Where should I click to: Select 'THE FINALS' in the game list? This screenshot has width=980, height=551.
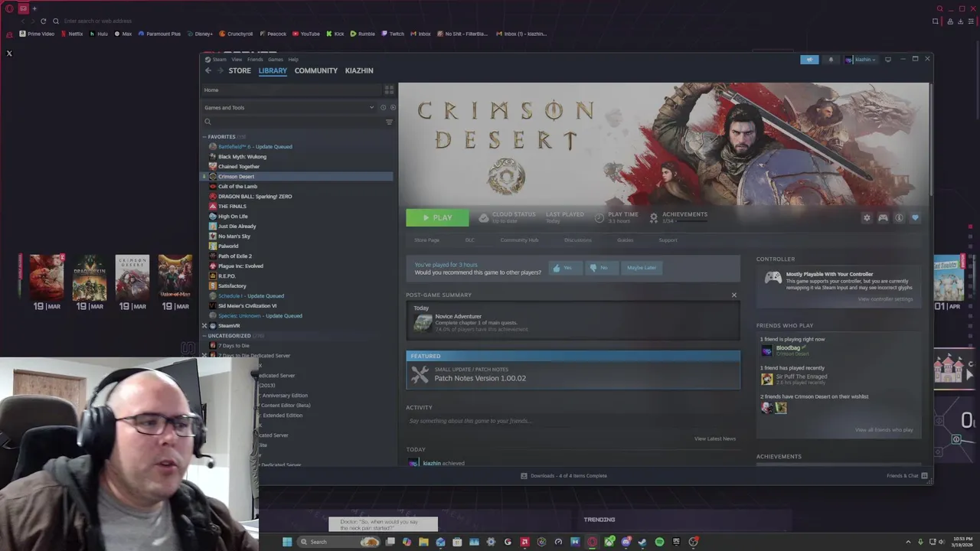click(x=232, y=207)
